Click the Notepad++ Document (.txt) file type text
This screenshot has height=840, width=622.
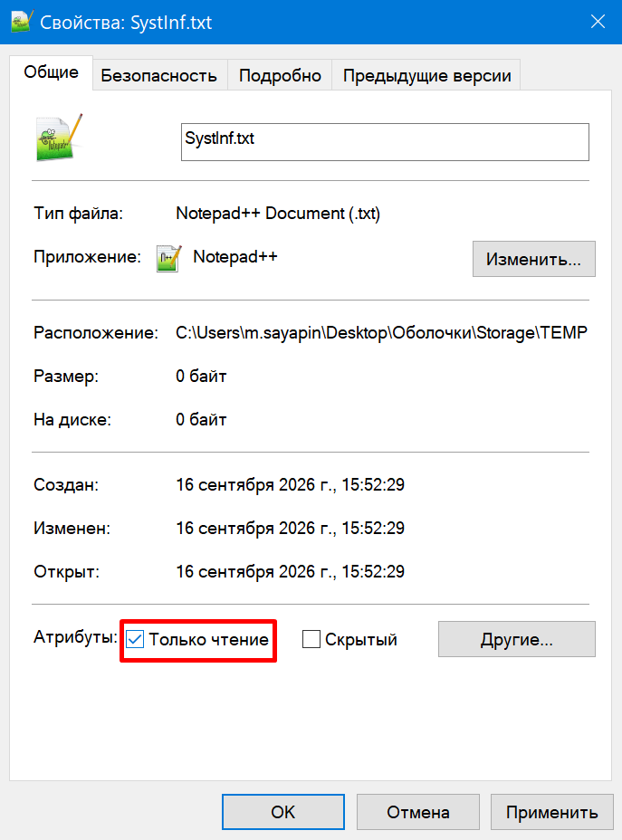pyautogui.click(x=278, y=214)
